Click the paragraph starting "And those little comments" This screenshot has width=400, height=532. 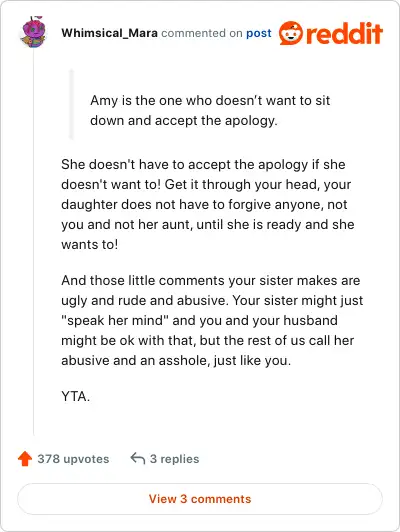coord(212,320)
